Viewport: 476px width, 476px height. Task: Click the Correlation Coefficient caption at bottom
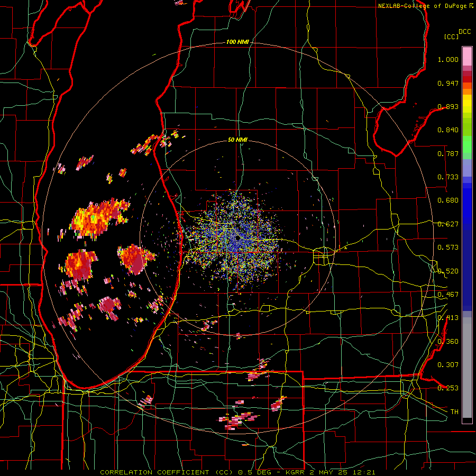coord(237,472)
